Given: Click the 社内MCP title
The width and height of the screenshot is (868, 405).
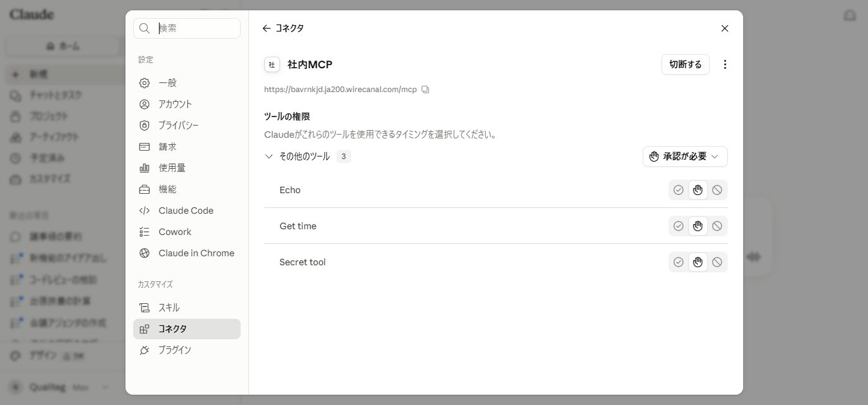Looking at the screenshot, I should pos(309,64).
